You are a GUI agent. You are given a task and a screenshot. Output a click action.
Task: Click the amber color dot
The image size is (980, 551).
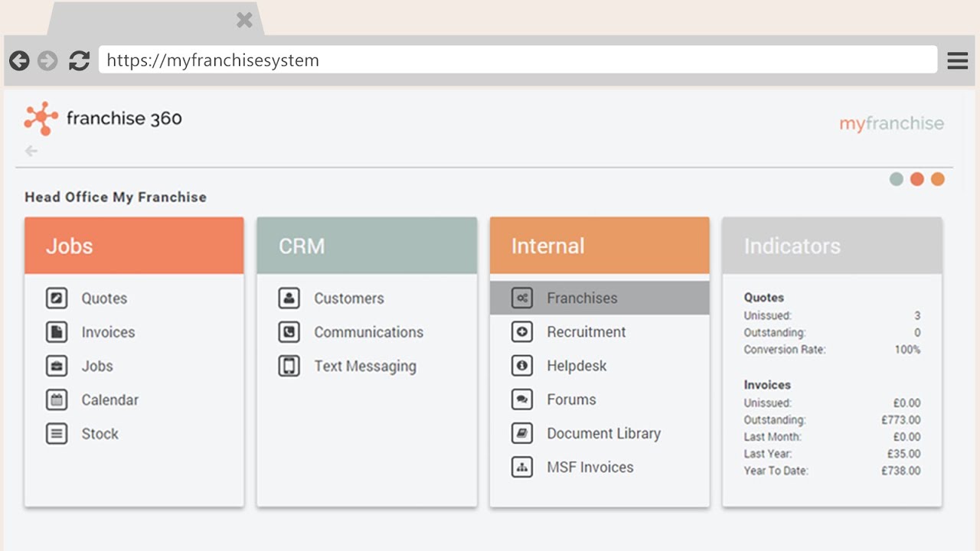(938, 179)
